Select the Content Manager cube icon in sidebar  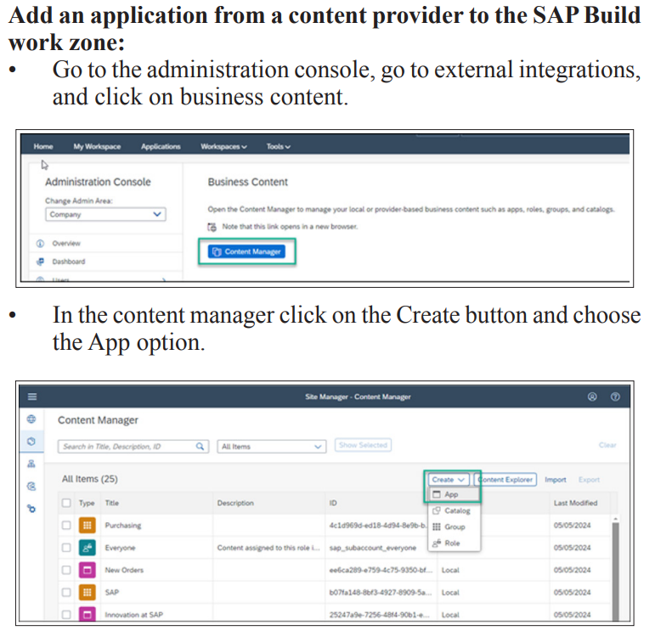31,441
